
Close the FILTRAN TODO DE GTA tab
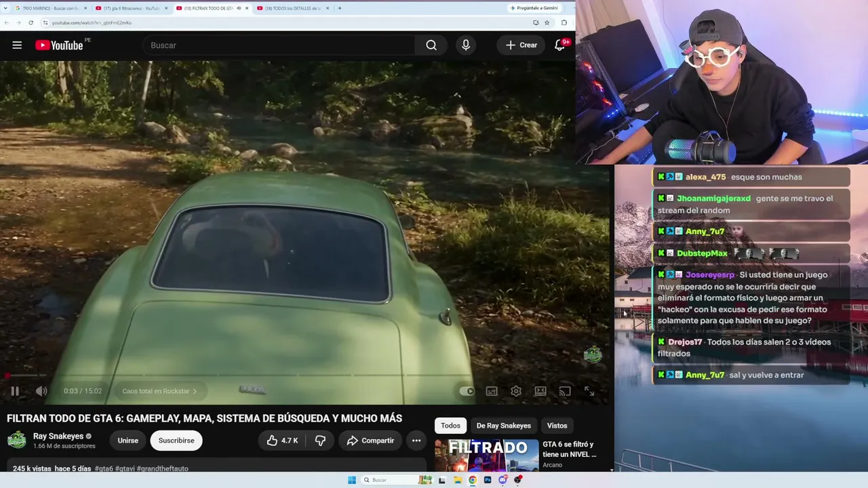coord(245,8)
